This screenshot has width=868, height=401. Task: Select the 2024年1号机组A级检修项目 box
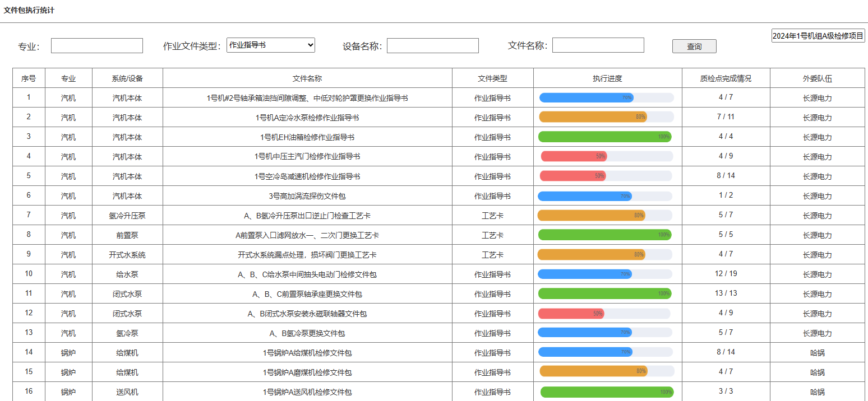coord(818,36)
